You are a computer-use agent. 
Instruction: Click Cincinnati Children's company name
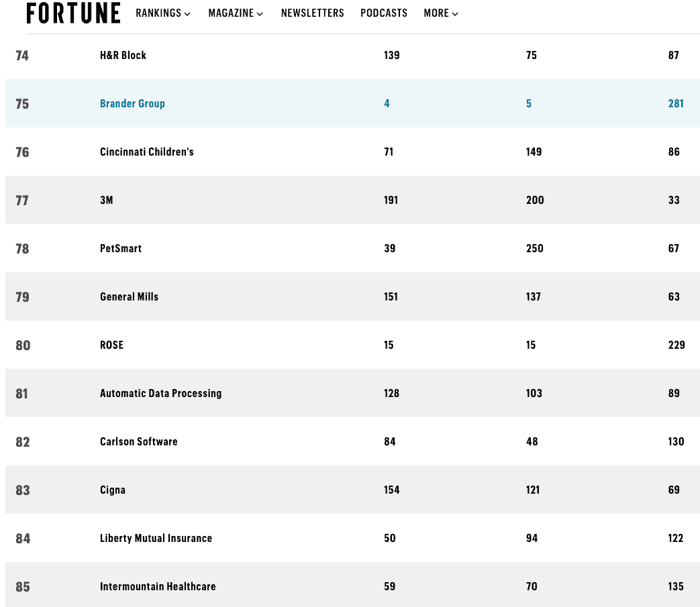coord(146,152)
